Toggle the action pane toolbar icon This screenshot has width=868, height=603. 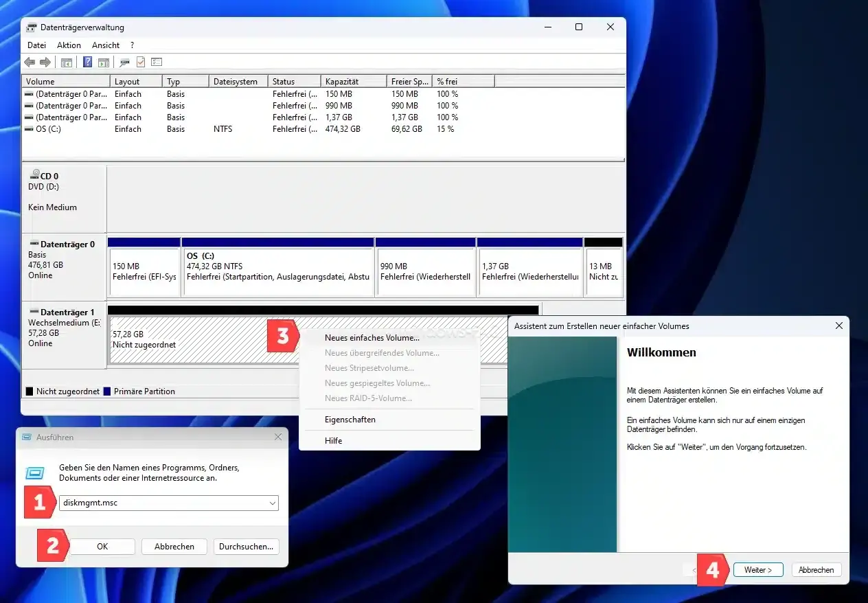(103, 62)
